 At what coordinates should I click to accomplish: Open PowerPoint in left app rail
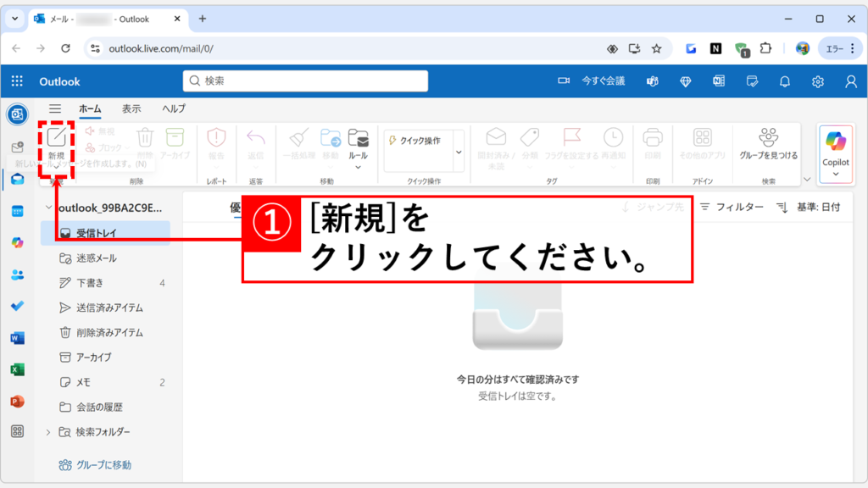pos(17,401)
